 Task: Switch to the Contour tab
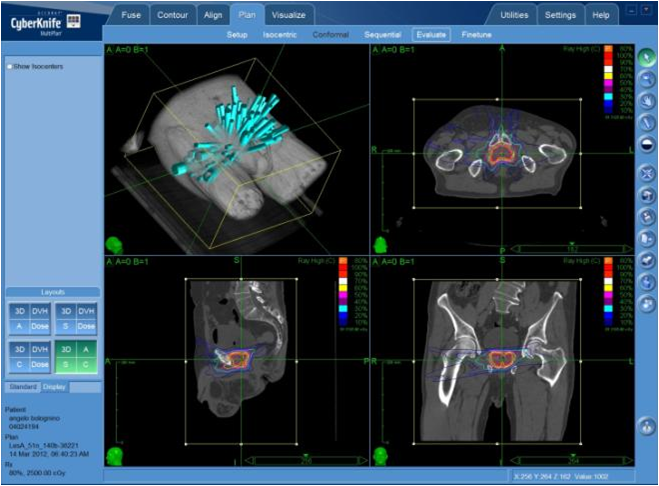[172, 15]
